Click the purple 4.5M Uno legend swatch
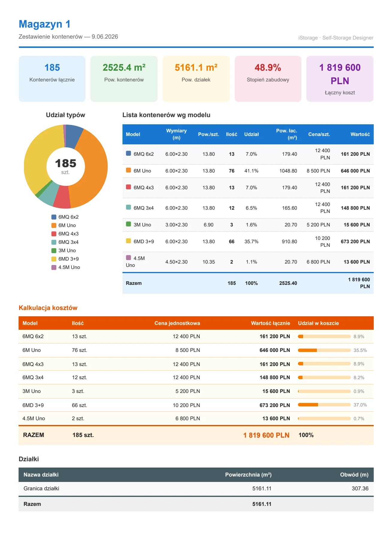392x555 pixels. [x=54, y=267]
